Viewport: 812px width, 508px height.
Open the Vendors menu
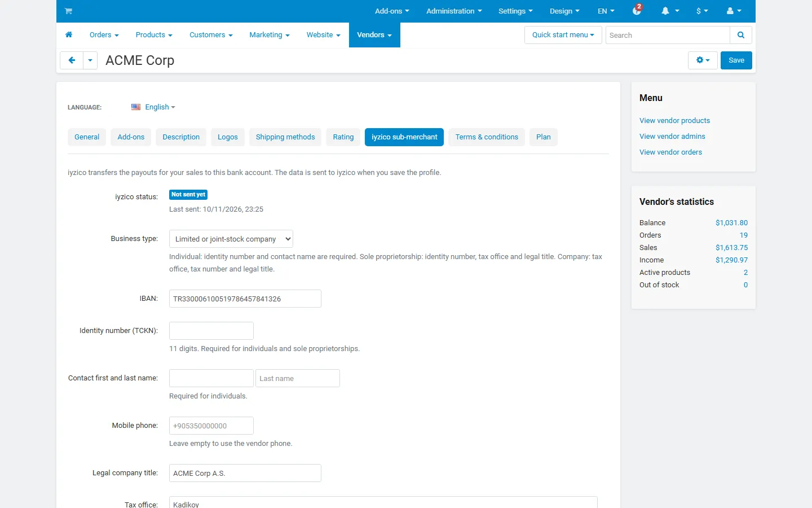(x=374, y=35)
